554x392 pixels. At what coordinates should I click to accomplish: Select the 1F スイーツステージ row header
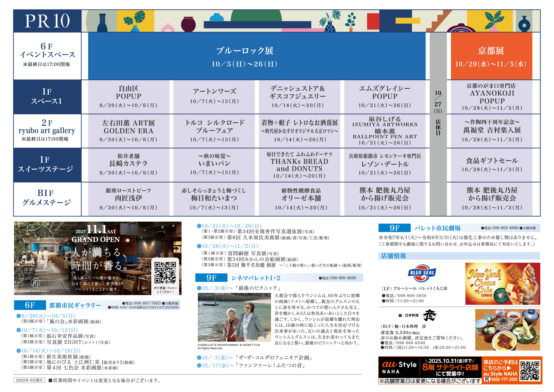tap(47, 165)
